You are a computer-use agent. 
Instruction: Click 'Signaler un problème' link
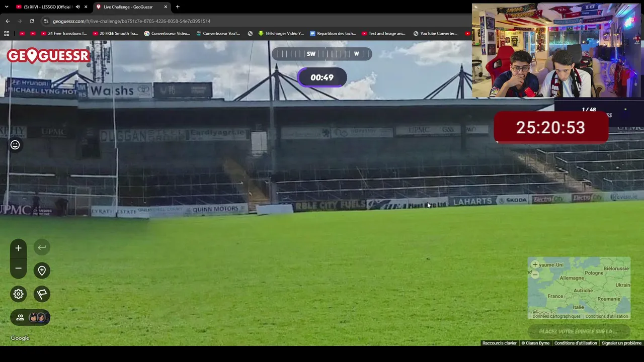(622, 343)
